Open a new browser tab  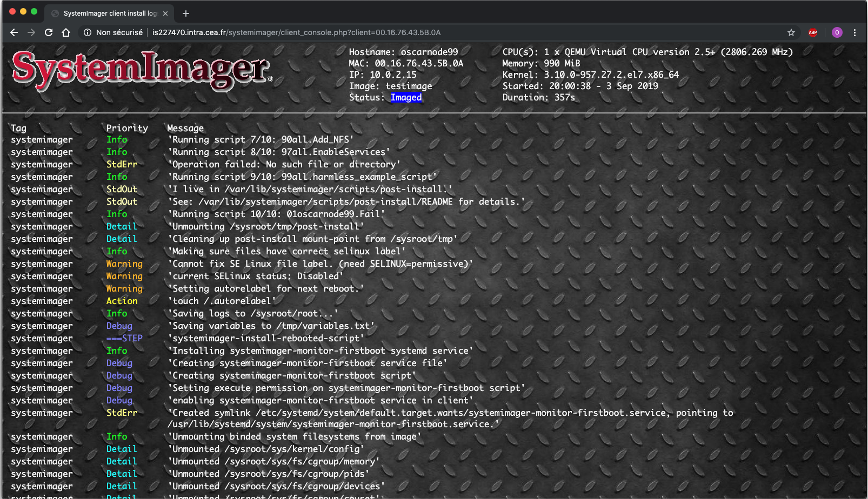pos(186,14)
